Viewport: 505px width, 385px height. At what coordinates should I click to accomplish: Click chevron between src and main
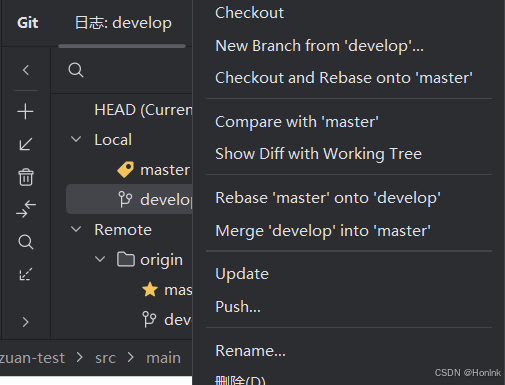(131, 357)
